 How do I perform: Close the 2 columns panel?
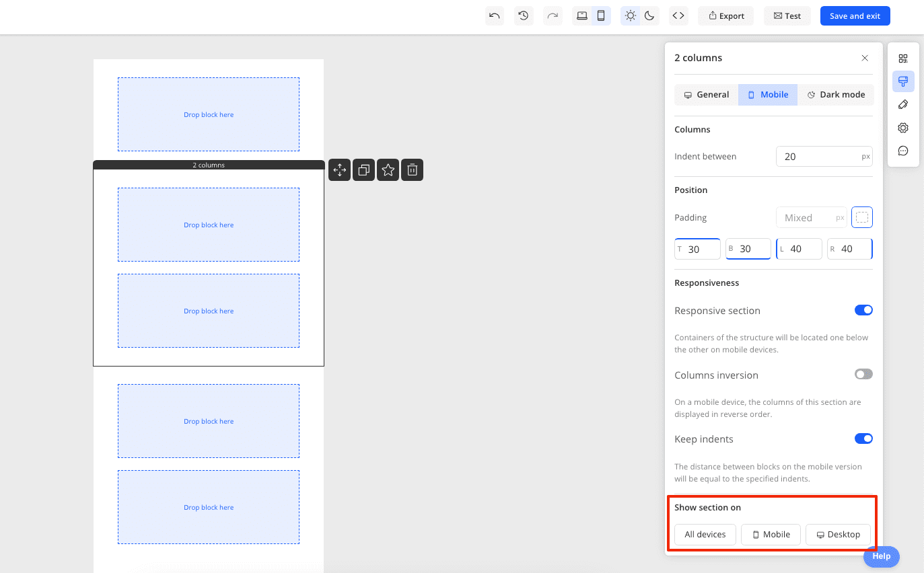click(865, 59)
